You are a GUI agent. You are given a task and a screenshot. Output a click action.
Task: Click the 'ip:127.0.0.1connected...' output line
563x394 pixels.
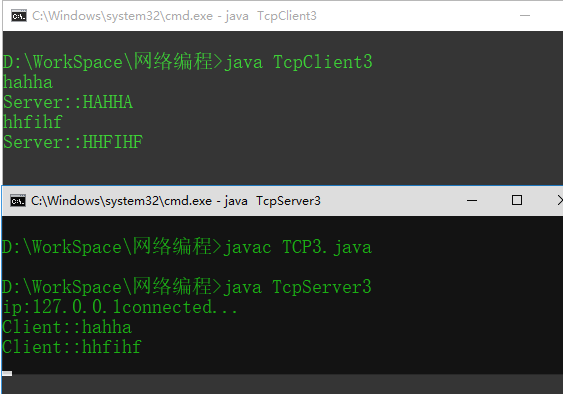120,307
